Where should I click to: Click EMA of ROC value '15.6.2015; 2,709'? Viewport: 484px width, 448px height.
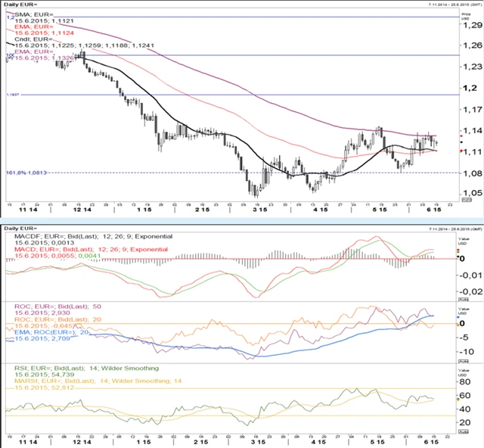click(42, 338)
